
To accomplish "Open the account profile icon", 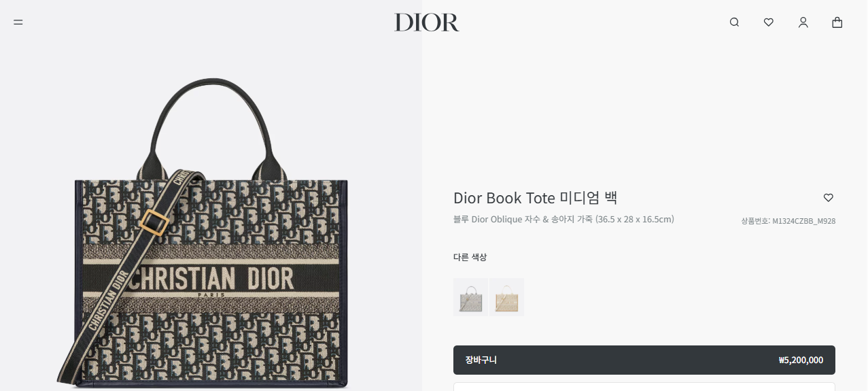I will pyautogui.click(x=803, y=22).
